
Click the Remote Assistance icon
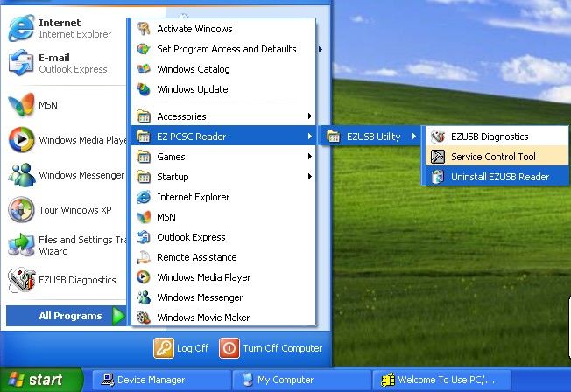click(x=144, y=257)
